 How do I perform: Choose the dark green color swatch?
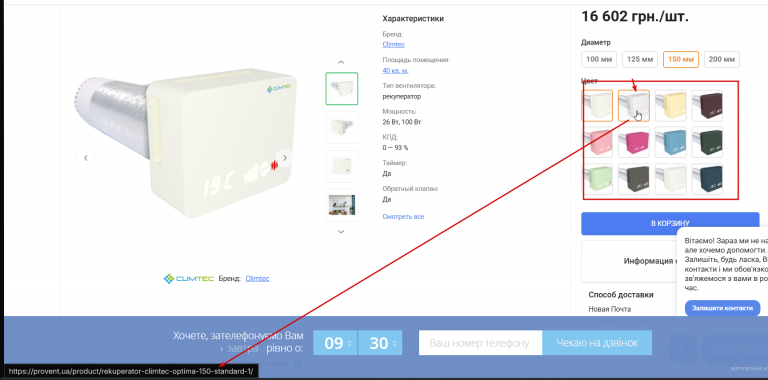coord(707,142)
